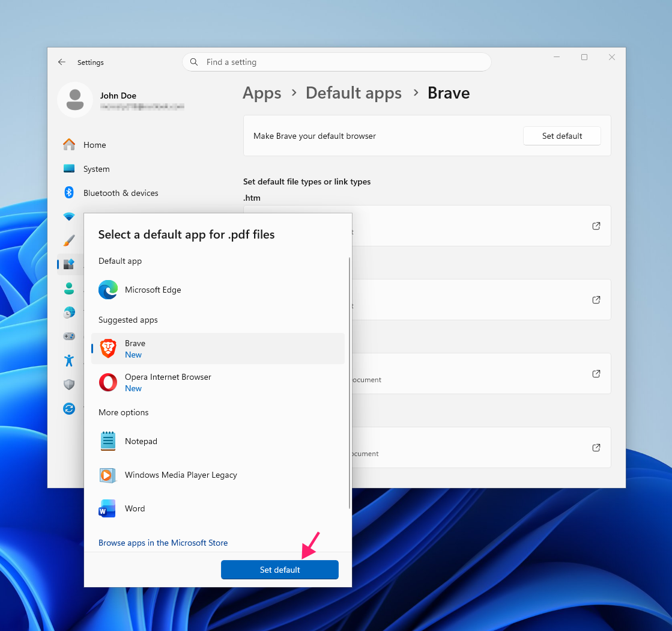Click the Time & language globe icon
This screenshot has width=672, height=631.
[69, 312]
